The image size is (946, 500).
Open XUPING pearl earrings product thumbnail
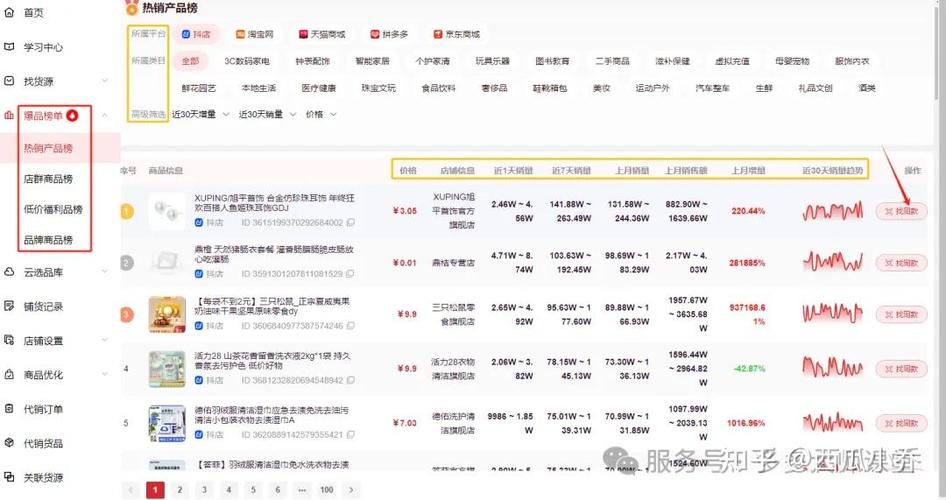(167, 211)
